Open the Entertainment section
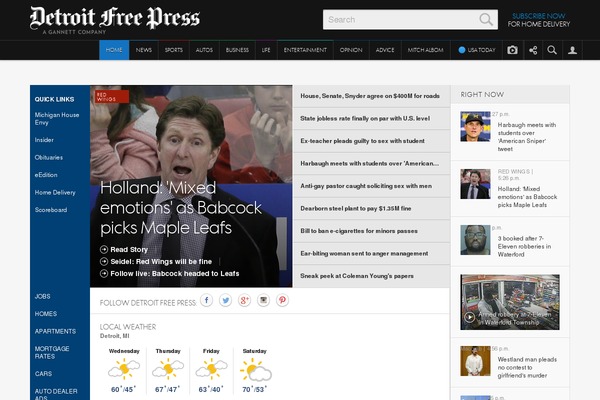The width and height of the screenshot is (600, 400). click(x=305, y=50)
